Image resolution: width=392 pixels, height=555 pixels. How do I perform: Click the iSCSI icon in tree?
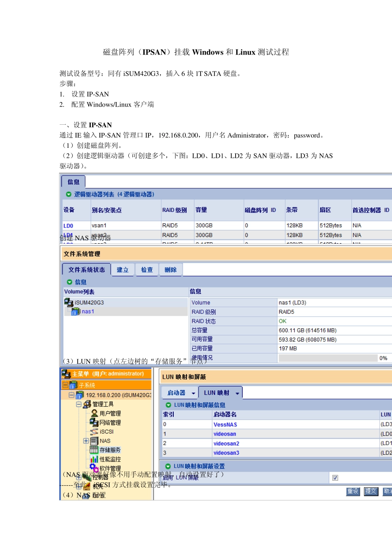(x=94, y=432)
